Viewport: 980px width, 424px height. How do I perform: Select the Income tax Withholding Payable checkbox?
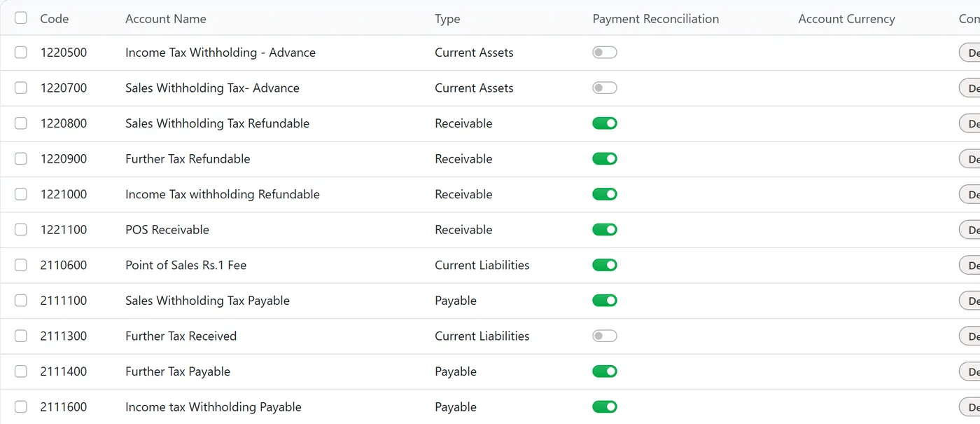coord(21,406)
